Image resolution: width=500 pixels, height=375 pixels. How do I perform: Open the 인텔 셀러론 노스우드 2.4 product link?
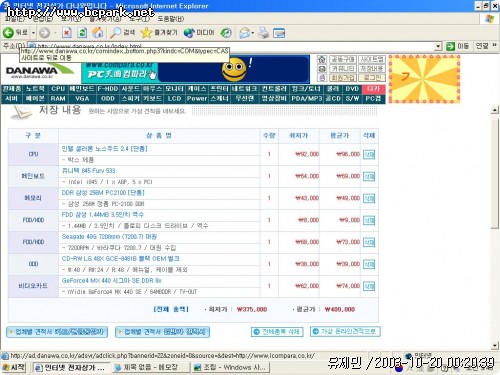pyautogui.click(x=104, y=149)
